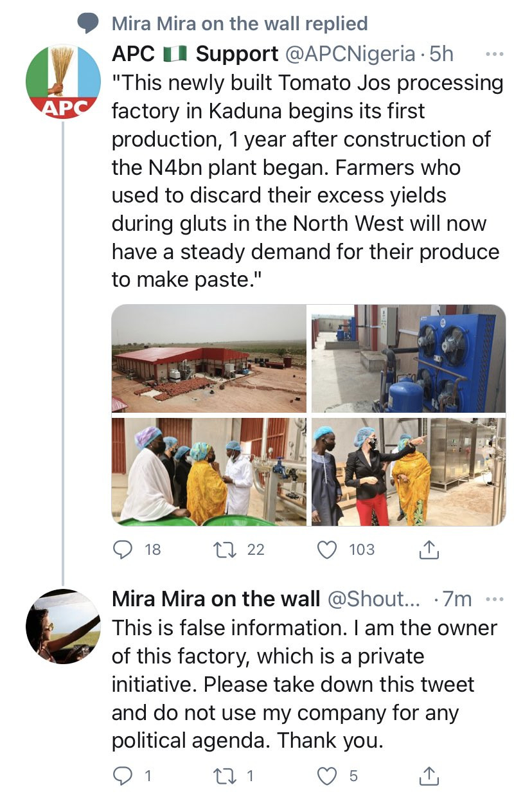Open Mira Mira's profile avatar
Viewport: 532px width, 794px height.
pos(63,626)
